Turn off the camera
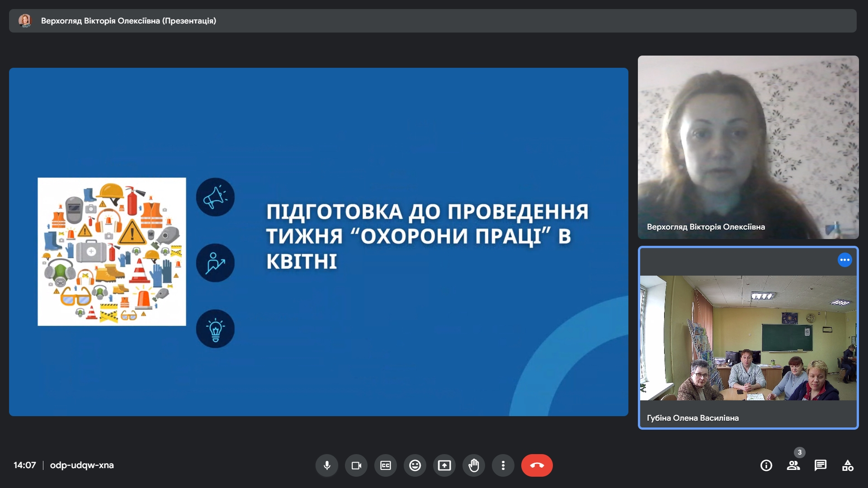The image size is (868, 488). (x=356, y=465)
